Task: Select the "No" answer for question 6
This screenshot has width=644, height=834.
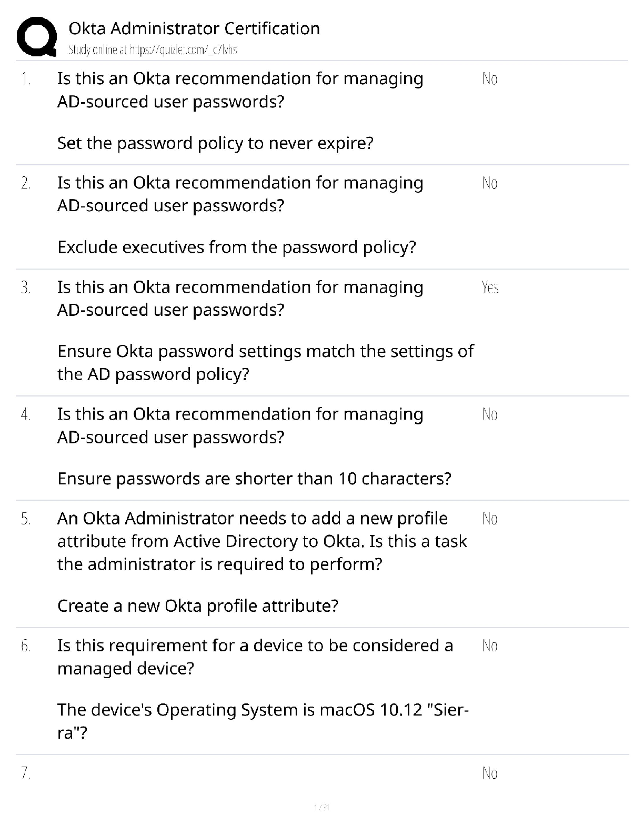Action: [x=489, y=646]
